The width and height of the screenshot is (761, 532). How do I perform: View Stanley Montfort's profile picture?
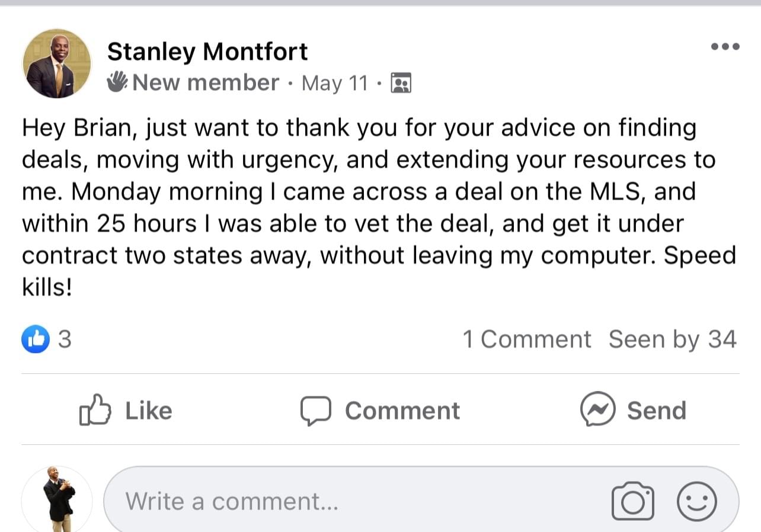pos(57,64)
